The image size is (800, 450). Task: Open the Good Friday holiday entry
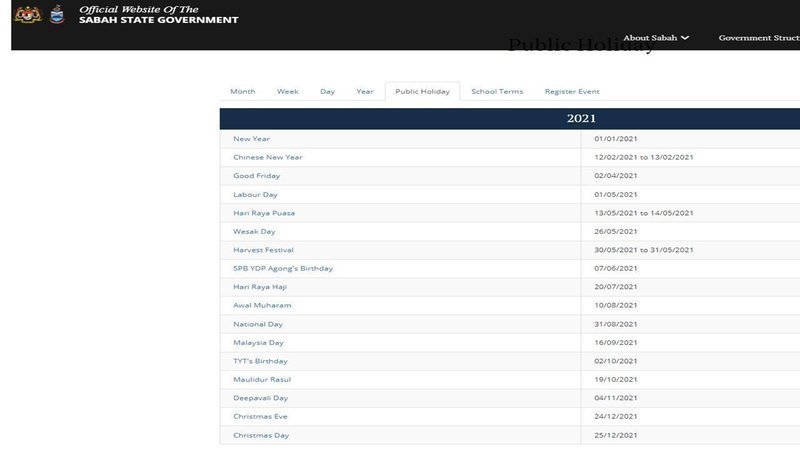pos(256,176)
